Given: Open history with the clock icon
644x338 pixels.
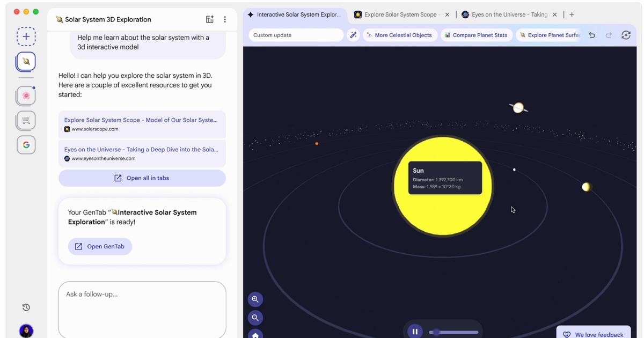Looking at the screenshot, I should click(26, 307).
